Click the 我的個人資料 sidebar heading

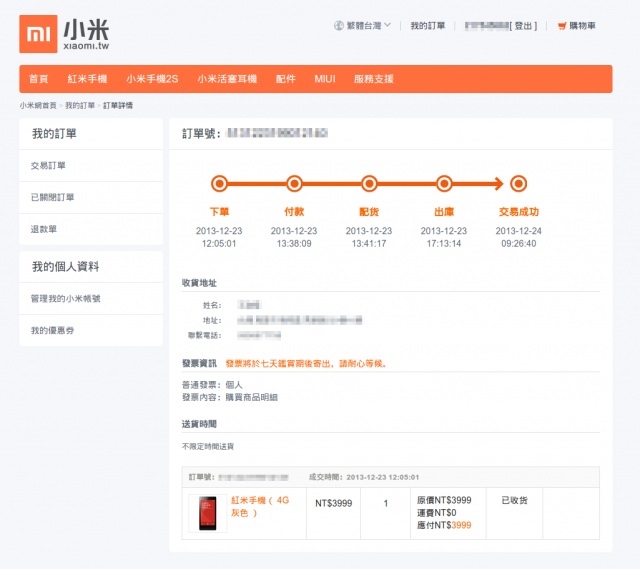pos(66,267)
